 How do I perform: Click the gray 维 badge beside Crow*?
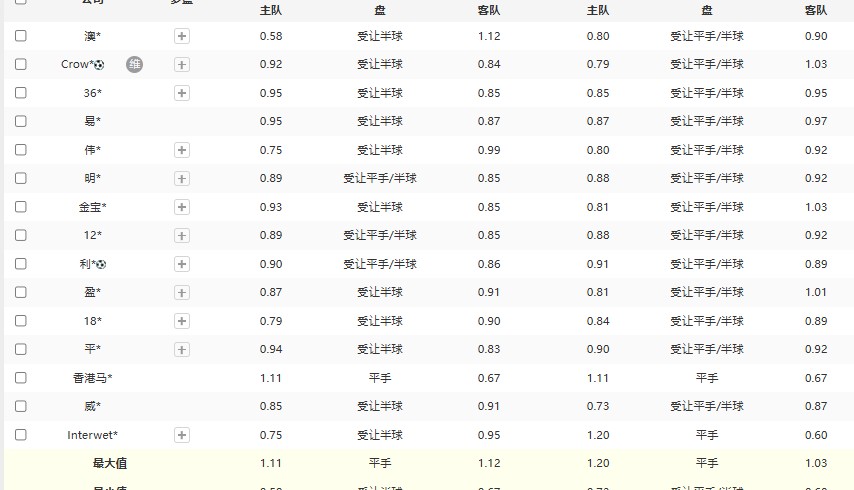(134, 64)
